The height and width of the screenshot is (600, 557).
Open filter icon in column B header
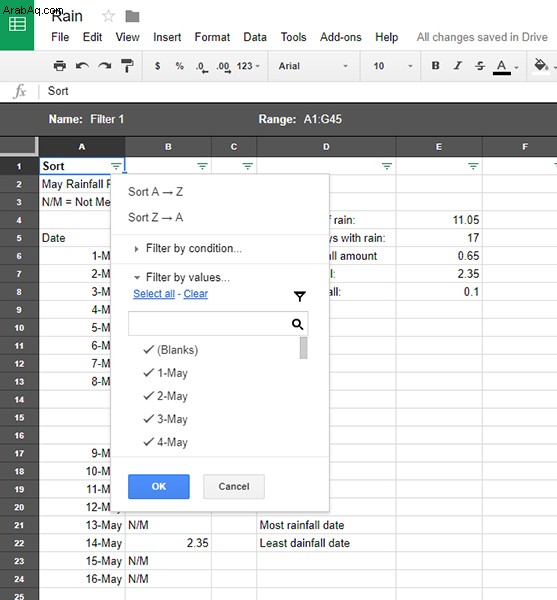[202, 166]
